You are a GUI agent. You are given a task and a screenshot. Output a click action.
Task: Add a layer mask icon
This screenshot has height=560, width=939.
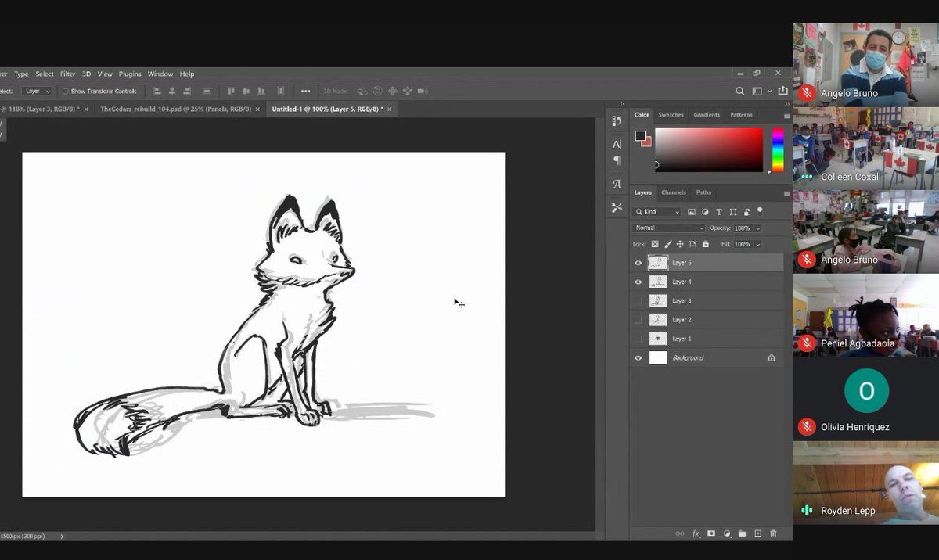tap(711, 533)
